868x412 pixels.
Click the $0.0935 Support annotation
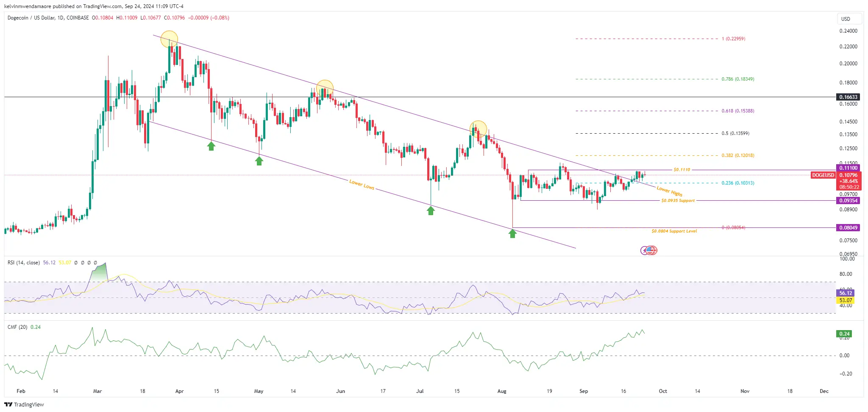click(x=678, y=201)
